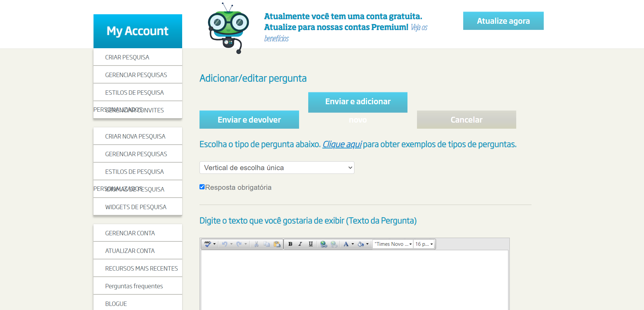This screenshot has height=310, width=644.
Task: Toggle italic formatting
Action: pyautogui.click(x=300, y=244)
